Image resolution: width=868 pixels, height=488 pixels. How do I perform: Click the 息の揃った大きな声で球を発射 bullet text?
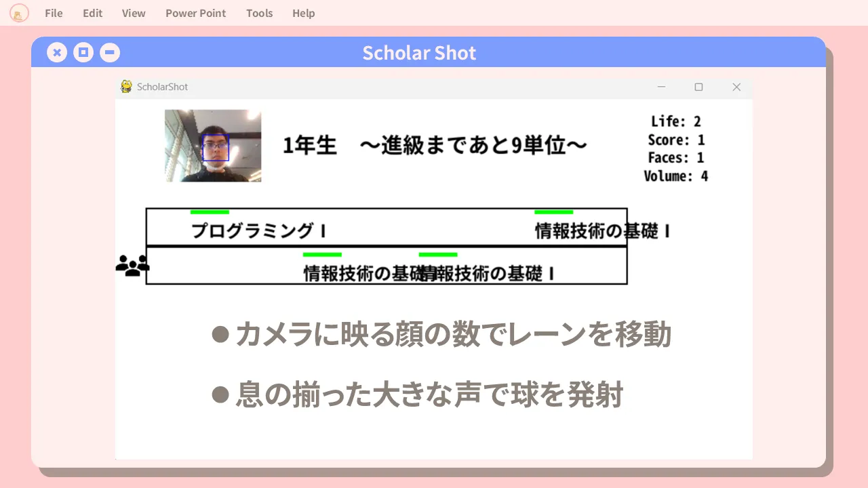429,394
